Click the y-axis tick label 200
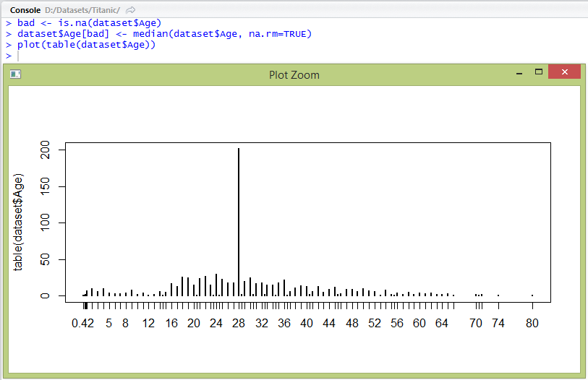This screenshot has height=380, width=588. click(x=45, y=150)
